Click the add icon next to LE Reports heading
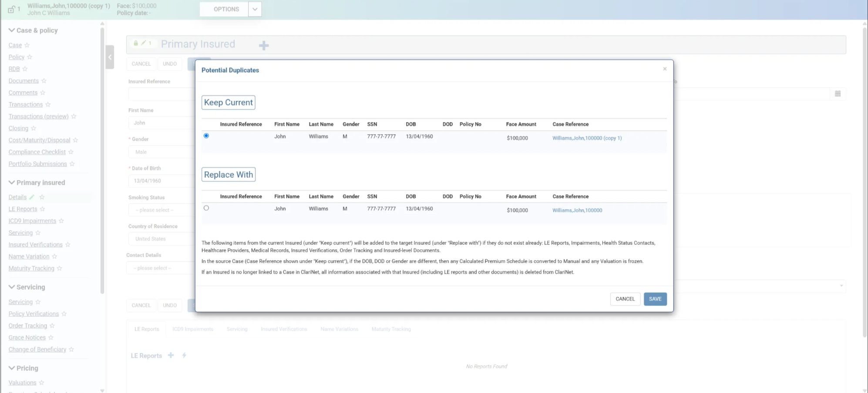 pos(171,356)
